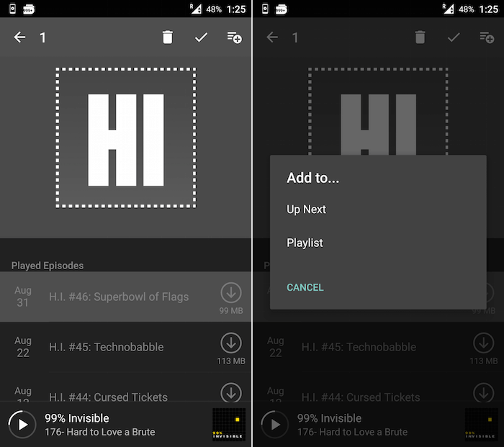Tap 999+ notification icon, left status bar

tap(29, 9)
